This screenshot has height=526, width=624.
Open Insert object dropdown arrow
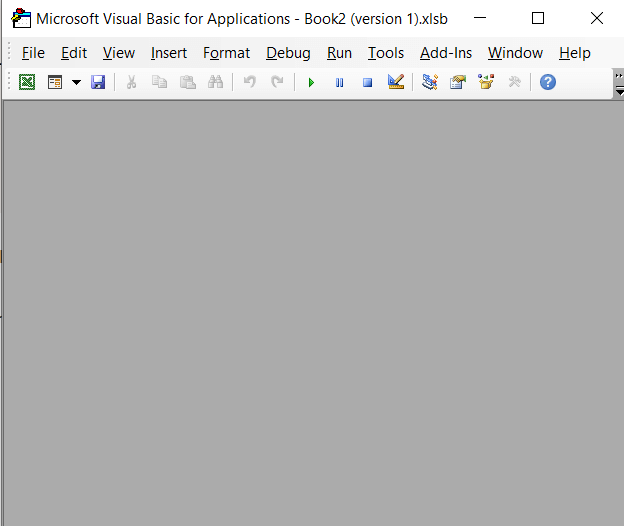coord(76,82)
